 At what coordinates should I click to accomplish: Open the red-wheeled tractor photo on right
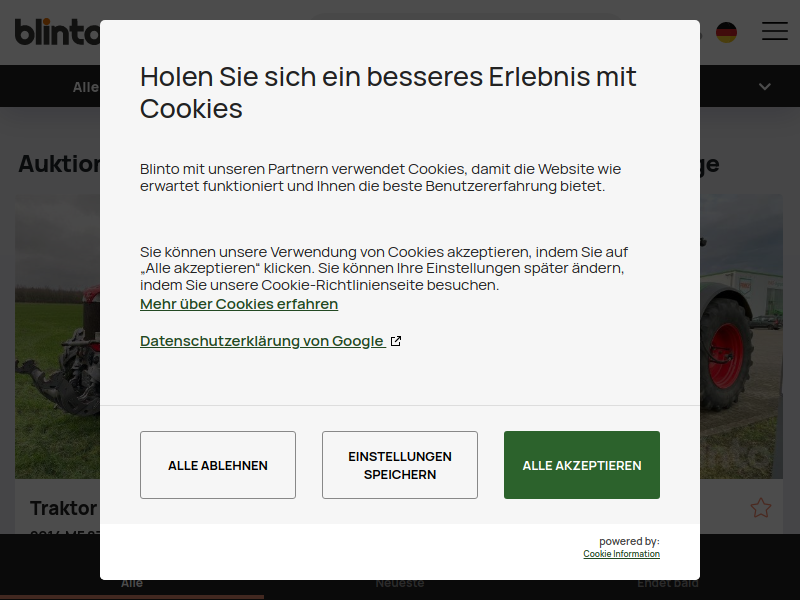pos(741,336)
